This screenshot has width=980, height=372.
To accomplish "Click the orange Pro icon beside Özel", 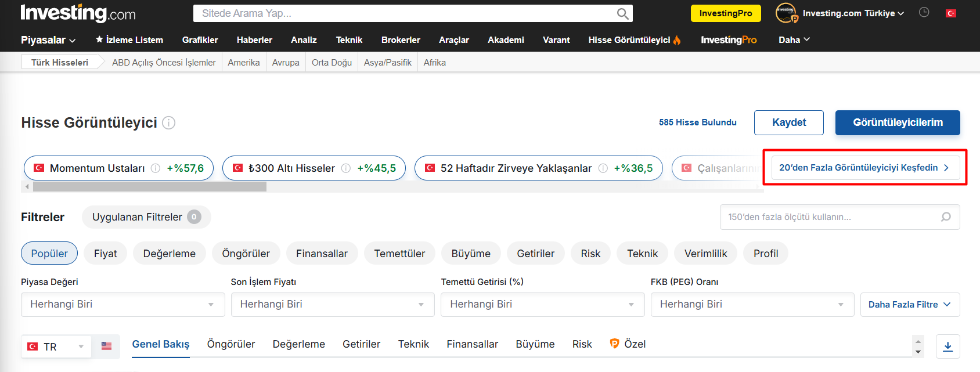I will pyautogui.click(x=614, y=344).
